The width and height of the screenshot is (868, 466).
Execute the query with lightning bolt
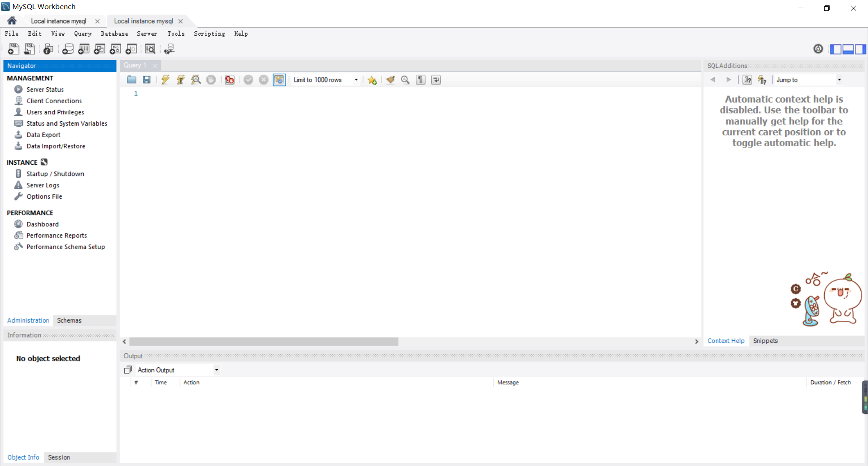coord(165,80)
